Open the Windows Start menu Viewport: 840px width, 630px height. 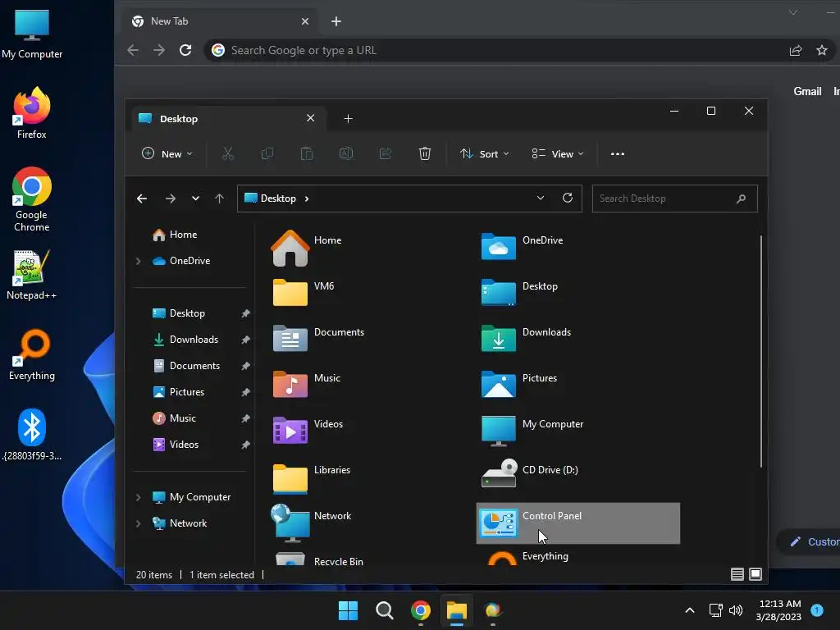(x=348, y=610)
